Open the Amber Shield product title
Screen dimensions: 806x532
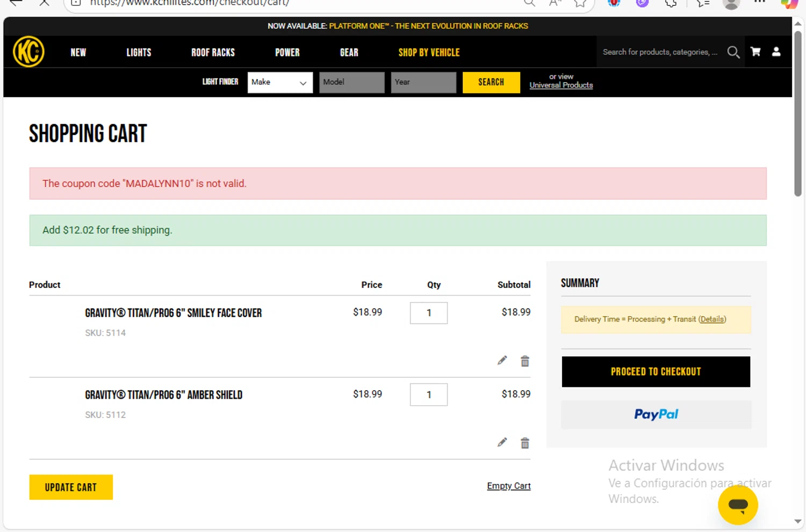coord(163,395)
